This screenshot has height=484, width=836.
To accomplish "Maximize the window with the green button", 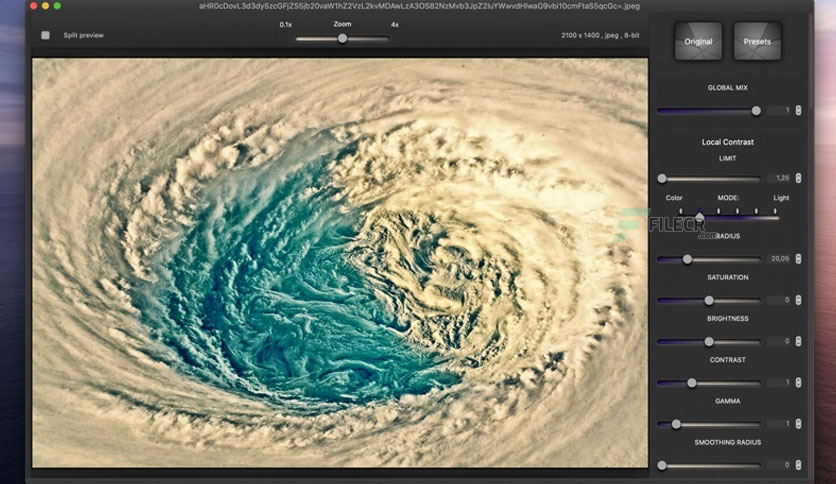I will click(57, 6).
